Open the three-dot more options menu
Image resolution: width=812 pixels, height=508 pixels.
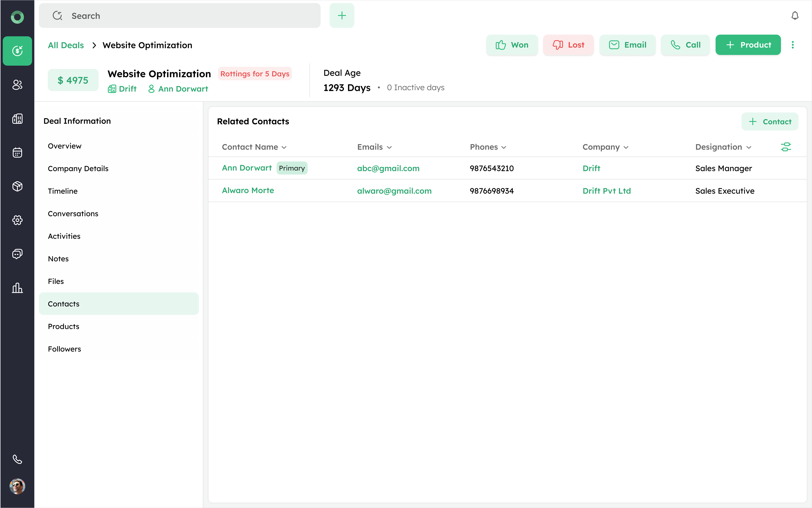[x=793, y=45]
